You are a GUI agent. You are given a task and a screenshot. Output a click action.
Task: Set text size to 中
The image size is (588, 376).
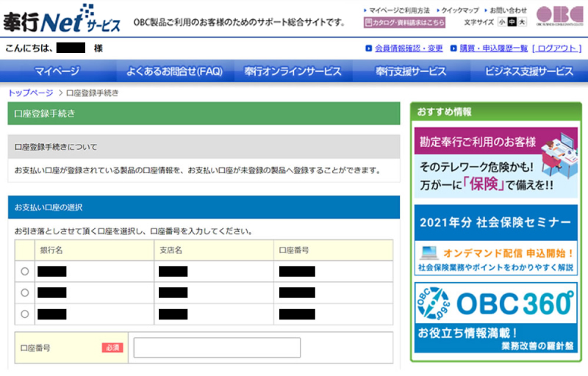pos(512,22)
